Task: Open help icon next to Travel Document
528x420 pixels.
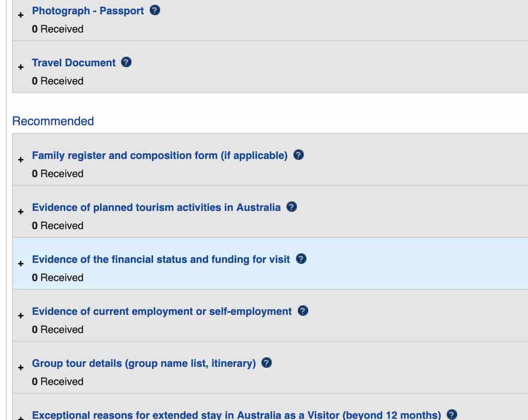Action: [x=126, y=62]
